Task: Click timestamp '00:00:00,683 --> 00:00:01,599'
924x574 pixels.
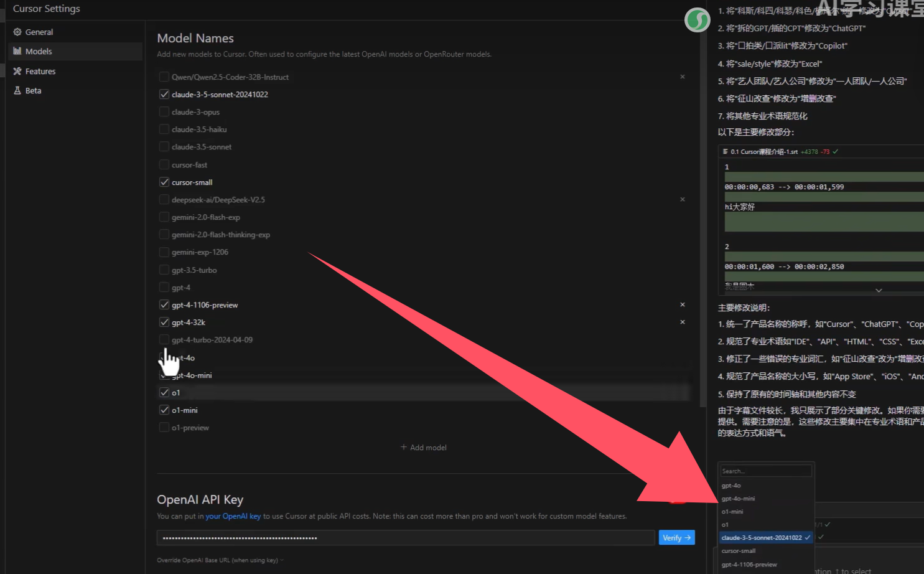Action: tap(784, 187)
